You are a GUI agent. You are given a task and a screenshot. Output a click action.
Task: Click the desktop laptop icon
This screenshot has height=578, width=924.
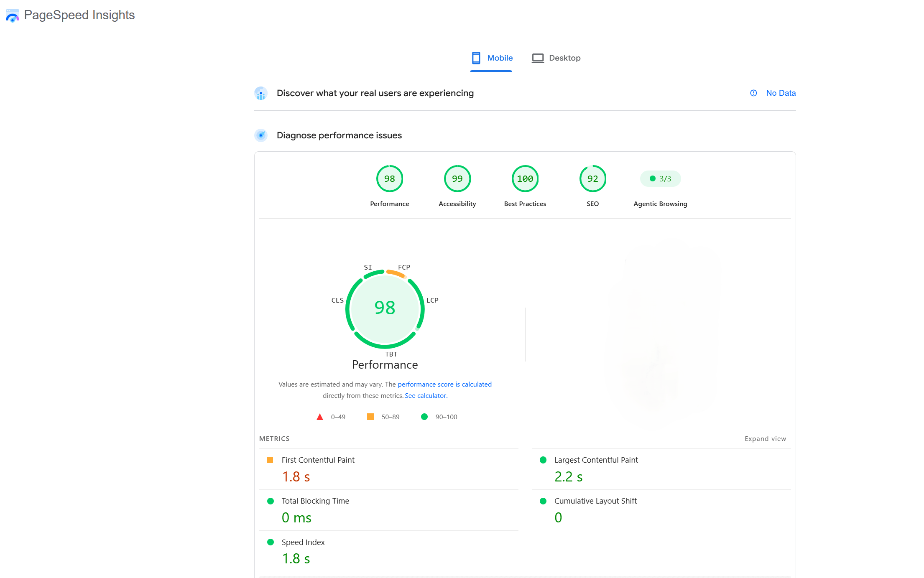(538, 58)
